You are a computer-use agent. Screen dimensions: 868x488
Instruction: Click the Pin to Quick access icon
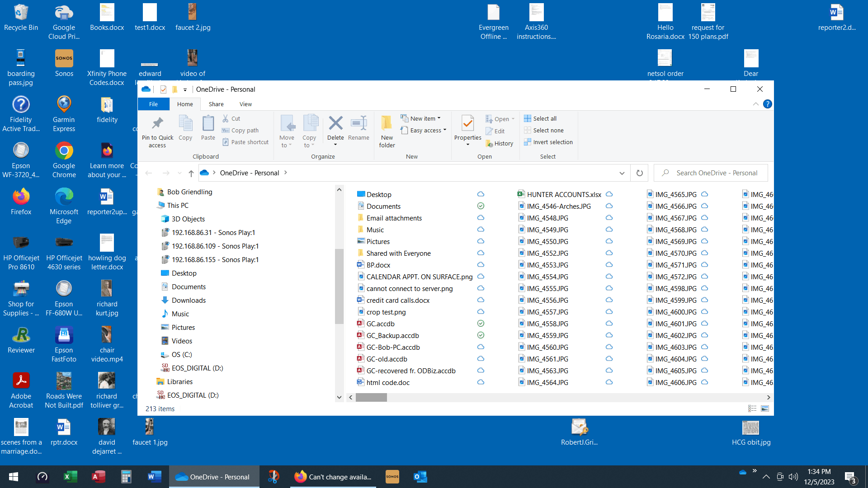point(157,124)
